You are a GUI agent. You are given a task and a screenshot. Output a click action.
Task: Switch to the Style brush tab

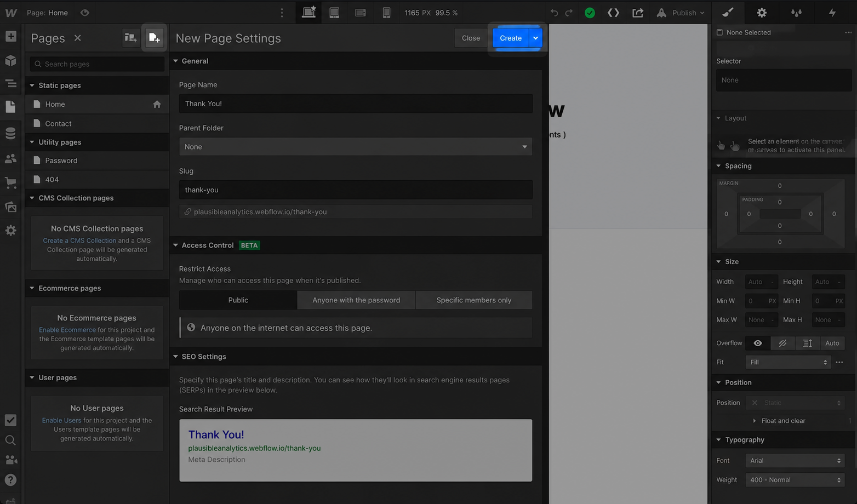point(728,13)
